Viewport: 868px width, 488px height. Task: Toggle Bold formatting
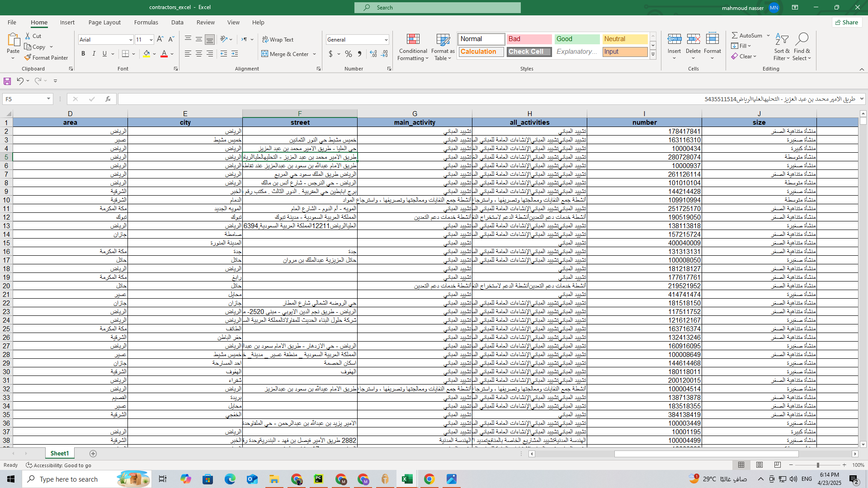(83, 54)
